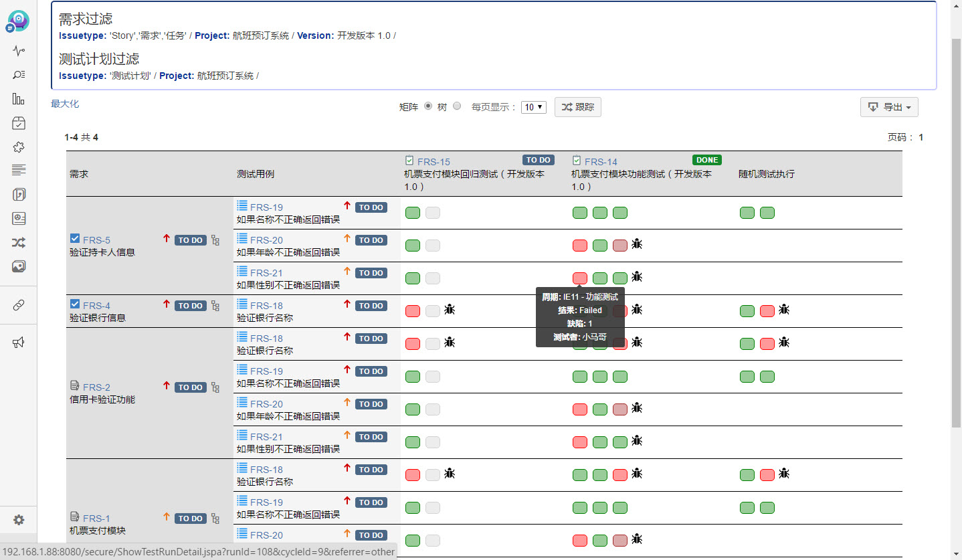Open the chain link sidebar icon
This screenshot has width=962, height=560.
tap(19, 305)
